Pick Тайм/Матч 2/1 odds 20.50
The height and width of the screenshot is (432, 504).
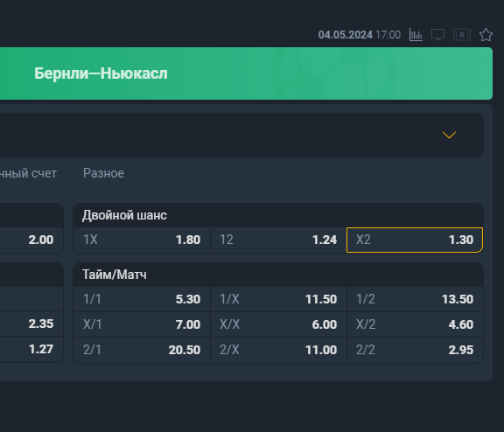(x=142, y=350)
